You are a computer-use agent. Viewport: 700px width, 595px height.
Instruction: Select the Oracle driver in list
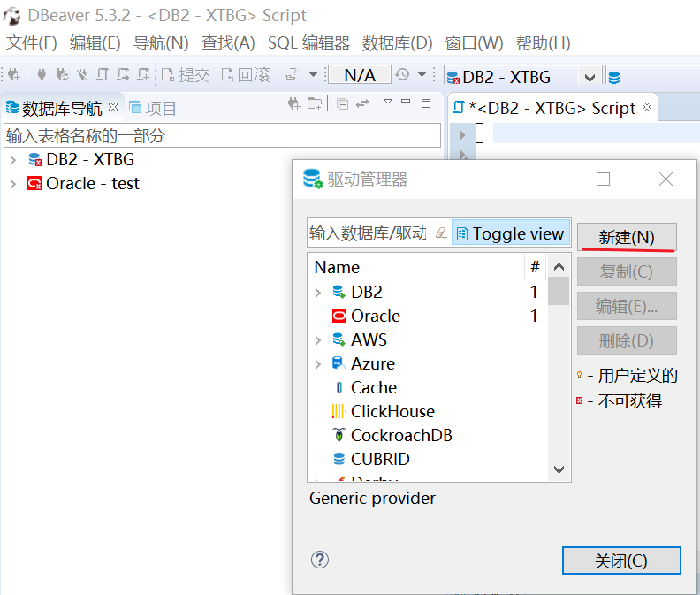pyautogui.click(x=376, y=316)
